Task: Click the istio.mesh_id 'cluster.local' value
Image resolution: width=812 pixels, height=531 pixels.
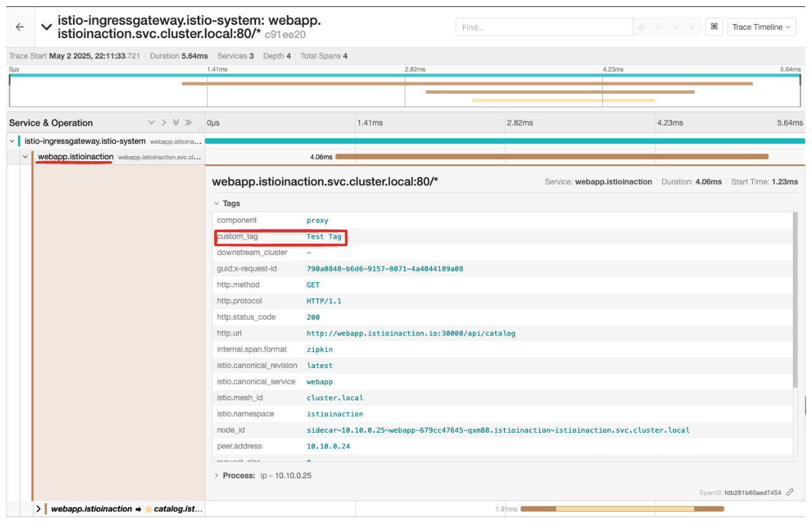Action: pos(335,398)
